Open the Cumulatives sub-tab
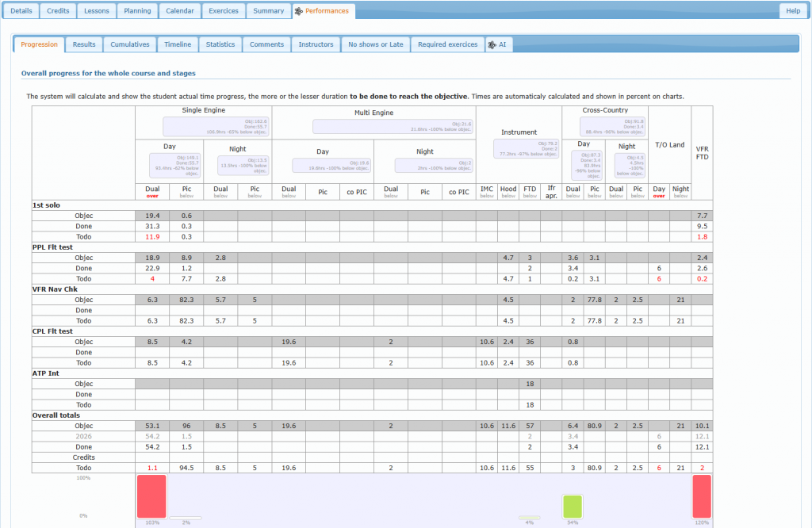This screenshot has width=812, height=528. point(130,44)
